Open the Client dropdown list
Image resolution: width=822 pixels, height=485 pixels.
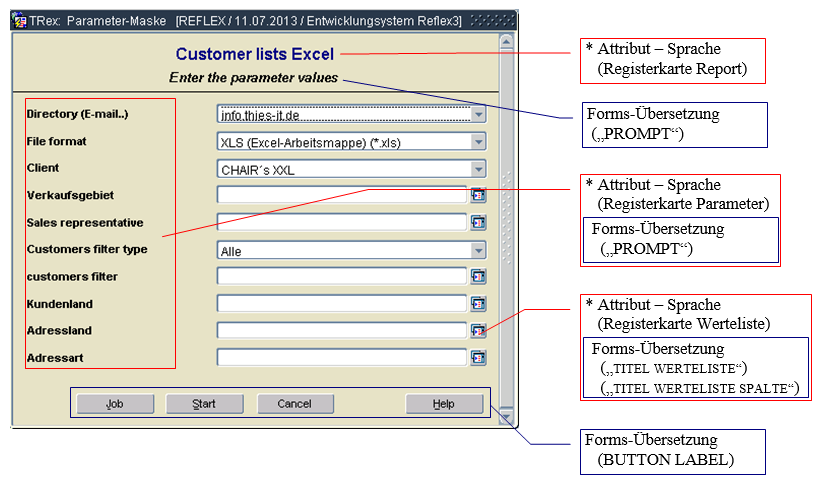[478, 169]
